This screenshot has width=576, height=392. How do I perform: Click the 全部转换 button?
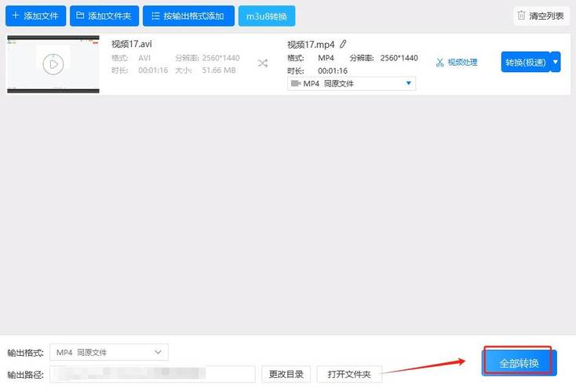point(519,363)
